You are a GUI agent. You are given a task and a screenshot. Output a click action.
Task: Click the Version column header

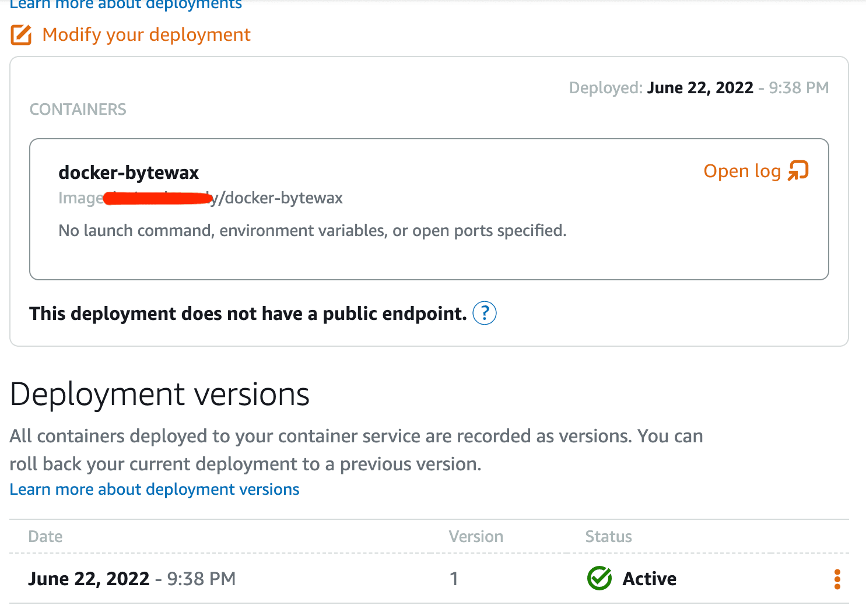tap(476, 537)
